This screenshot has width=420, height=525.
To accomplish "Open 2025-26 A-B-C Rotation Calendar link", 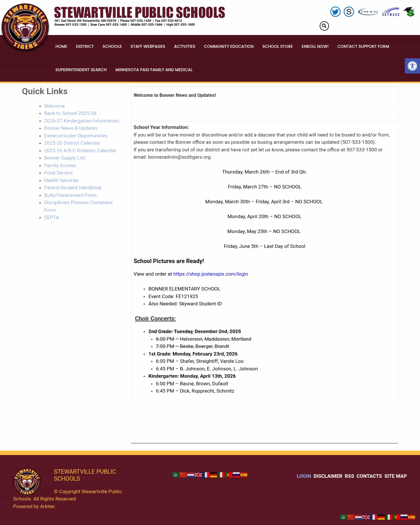I will 80,150.
